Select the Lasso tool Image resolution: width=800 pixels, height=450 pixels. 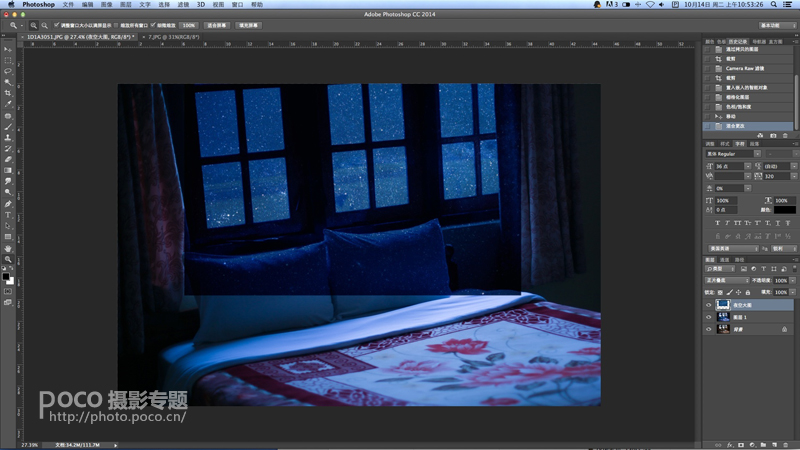click(x=8, y=71)
